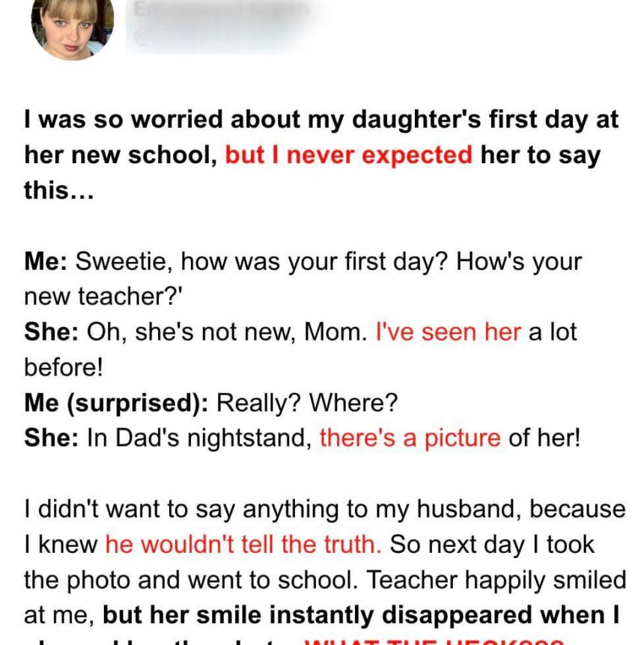Image resolution: width=644 pixels, height=645 pixels.
Task: Click the red "but I never expected" text
Action: tap(348, 156)
